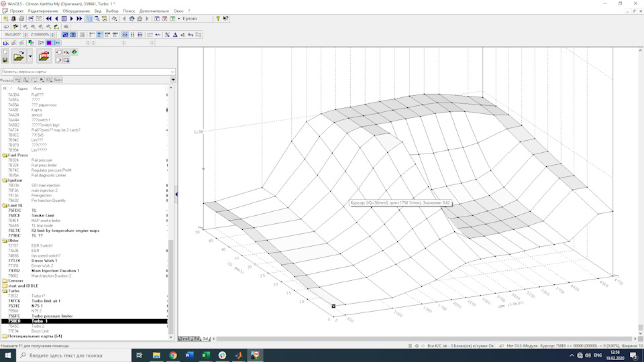Open the dropdown arrow before Eprom
Viewport: 644px width, 362px height.
[178, 19]
